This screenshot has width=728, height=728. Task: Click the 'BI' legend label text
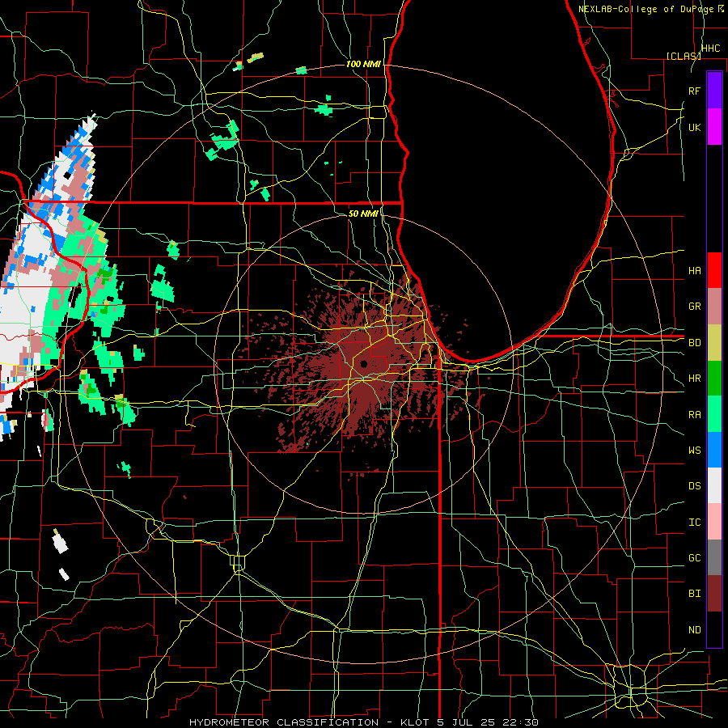pos(695,594)
